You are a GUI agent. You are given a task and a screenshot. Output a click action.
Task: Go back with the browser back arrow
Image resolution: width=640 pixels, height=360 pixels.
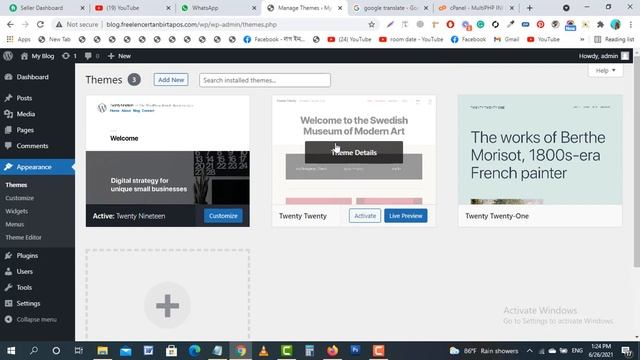click(x=10, y=24)
